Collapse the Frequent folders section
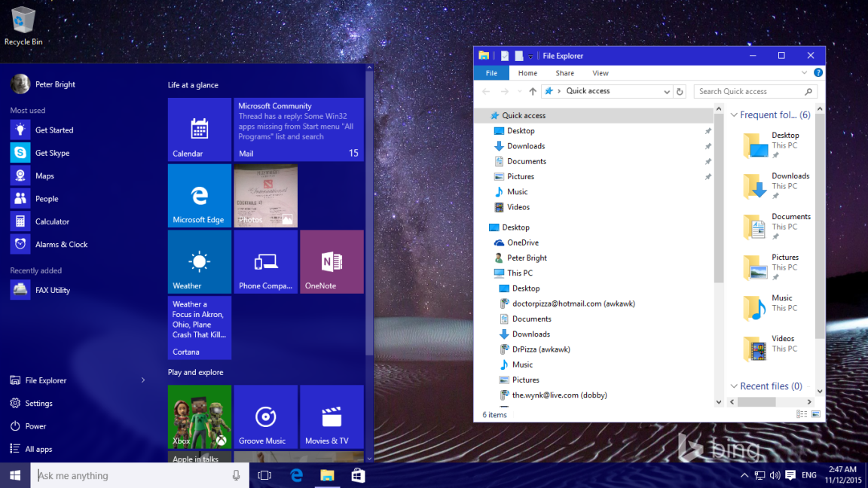 [734, 114]
